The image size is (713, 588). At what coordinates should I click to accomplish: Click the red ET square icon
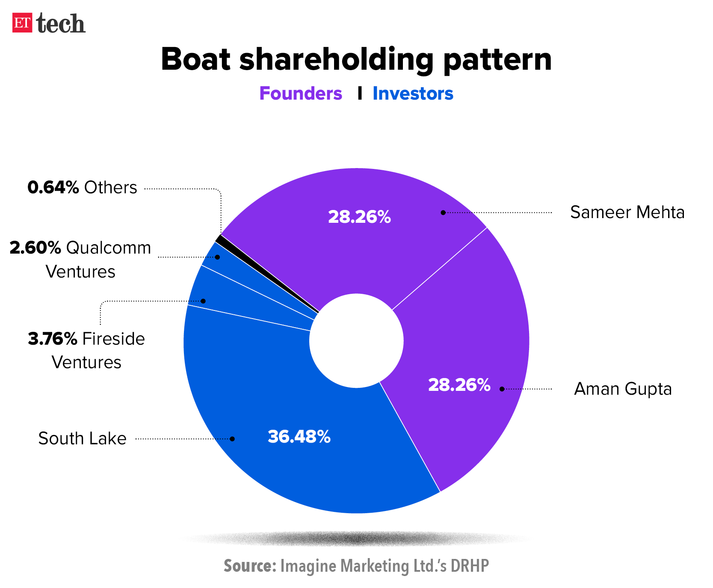22,23
